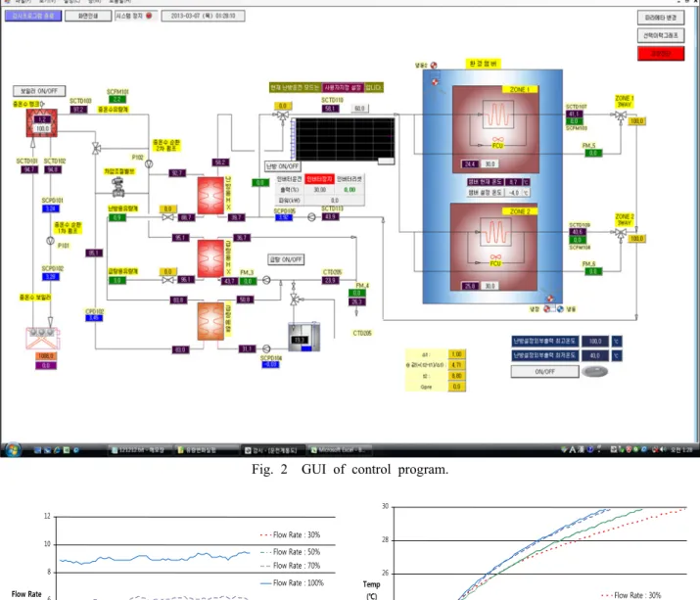Open the selected history graph button
Screen dimensions: 700x600
(x=661, y=35)
